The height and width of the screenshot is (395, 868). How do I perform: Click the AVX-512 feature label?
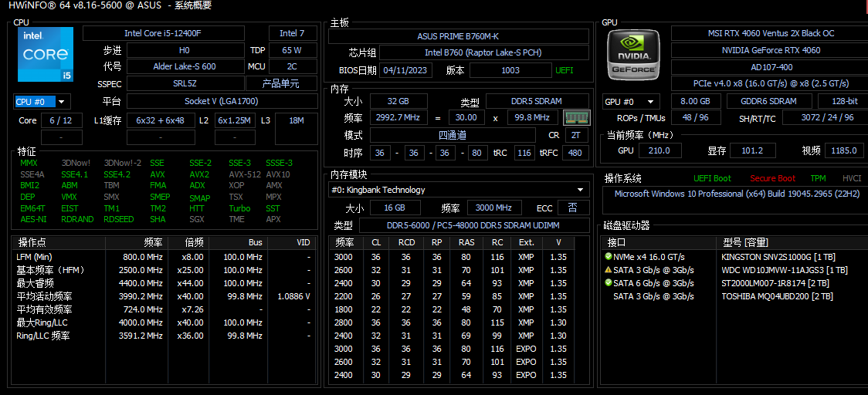[x=244, y=174]
